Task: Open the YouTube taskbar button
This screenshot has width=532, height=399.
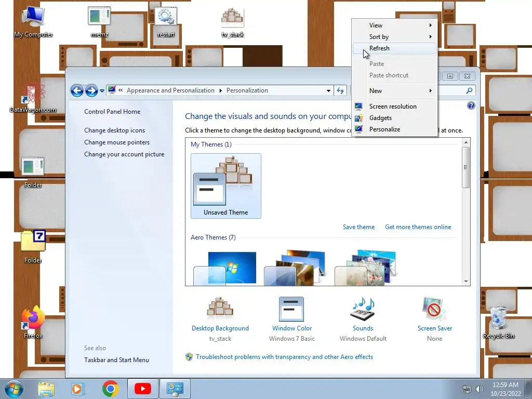Action: point(142,389)
